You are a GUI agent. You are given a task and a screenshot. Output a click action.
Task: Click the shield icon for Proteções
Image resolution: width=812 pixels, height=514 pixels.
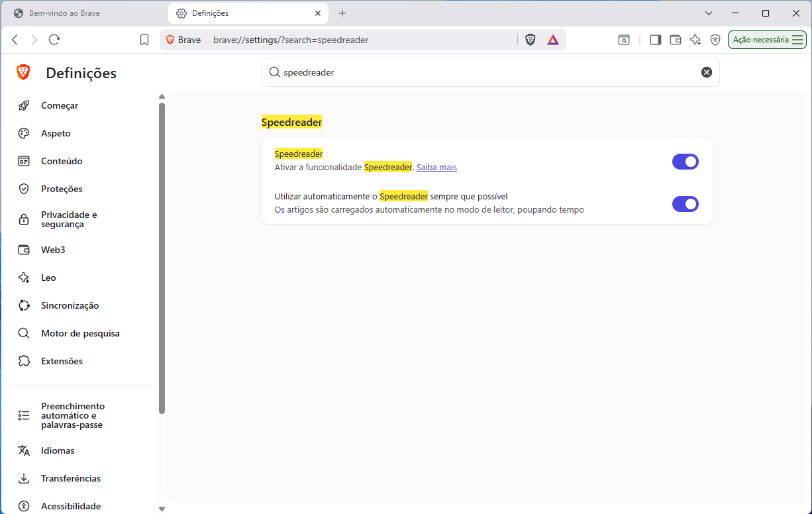tap(24, 189)
